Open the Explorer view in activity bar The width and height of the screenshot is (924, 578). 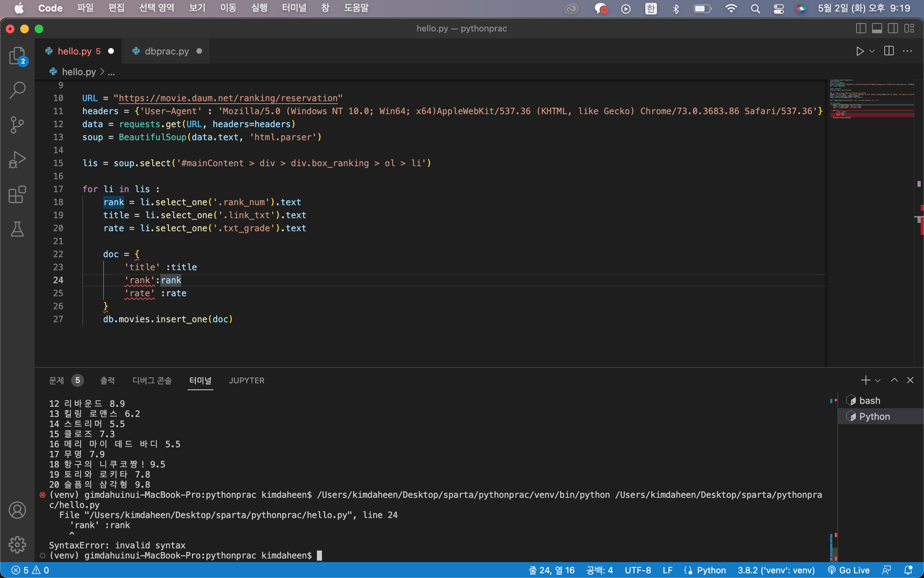point(17,56)
